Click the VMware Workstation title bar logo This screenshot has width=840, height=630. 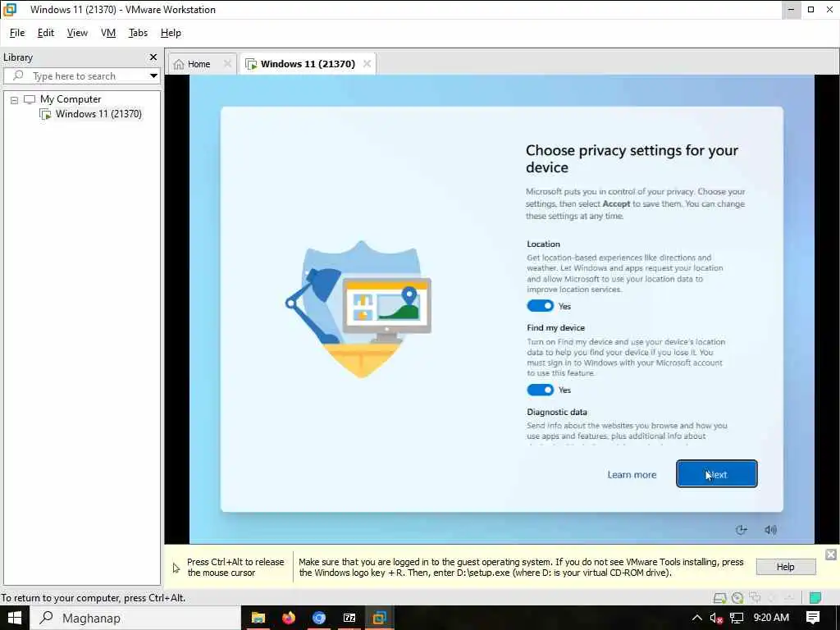(10, 9)
